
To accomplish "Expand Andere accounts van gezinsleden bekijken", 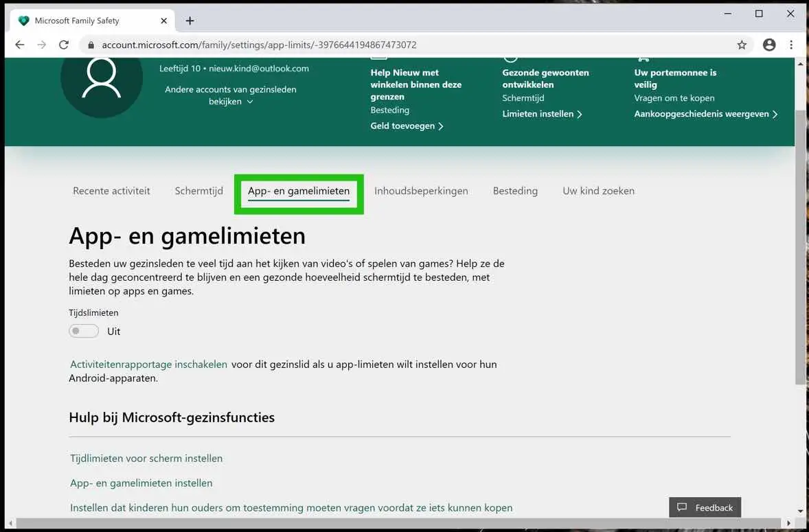I will pyautogui.click(x=231, y=95).
